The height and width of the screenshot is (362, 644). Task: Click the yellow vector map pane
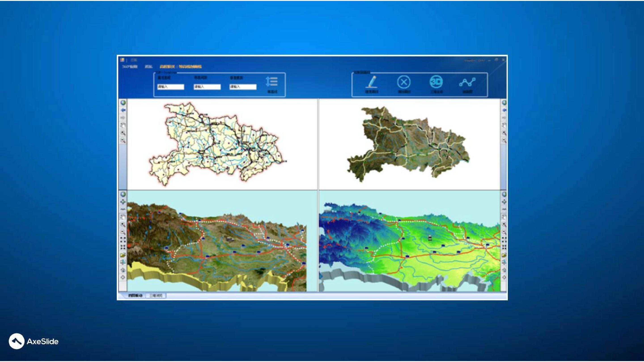[222, 144]
